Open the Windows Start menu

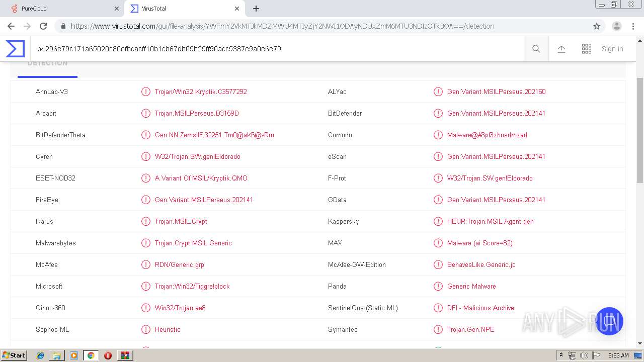pos(14,355)
